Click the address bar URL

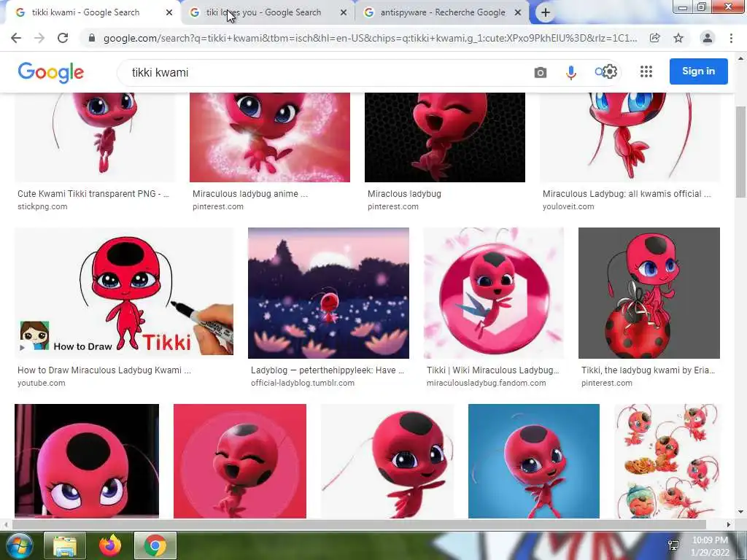[370, 38]
